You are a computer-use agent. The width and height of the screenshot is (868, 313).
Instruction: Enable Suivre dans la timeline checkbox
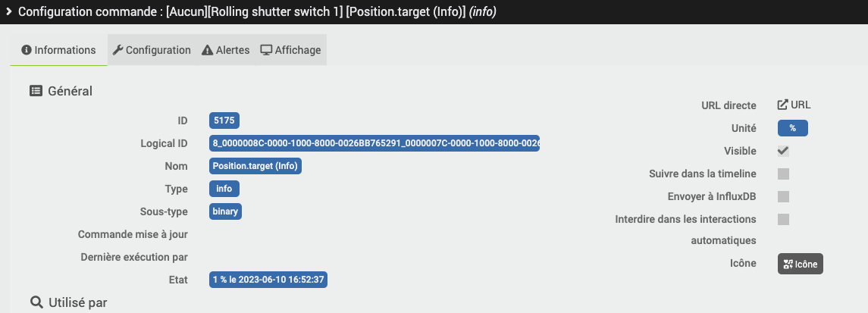[783, 174]
